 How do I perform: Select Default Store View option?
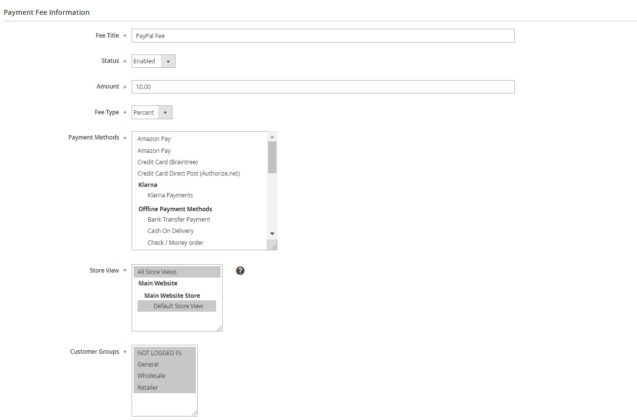pyautogui.click(x=177, y=306)
